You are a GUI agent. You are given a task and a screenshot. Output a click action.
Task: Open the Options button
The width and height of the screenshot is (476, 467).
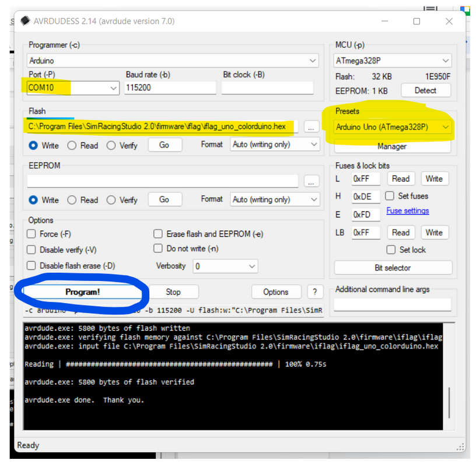pos(276,292)
